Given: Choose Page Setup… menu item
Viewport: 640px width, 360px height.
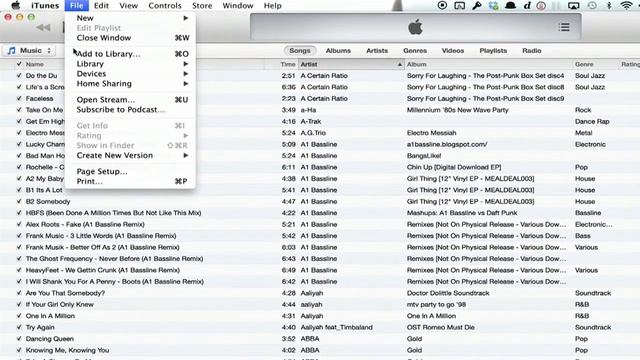Looking at the screenshot, I should pos(130,171).
